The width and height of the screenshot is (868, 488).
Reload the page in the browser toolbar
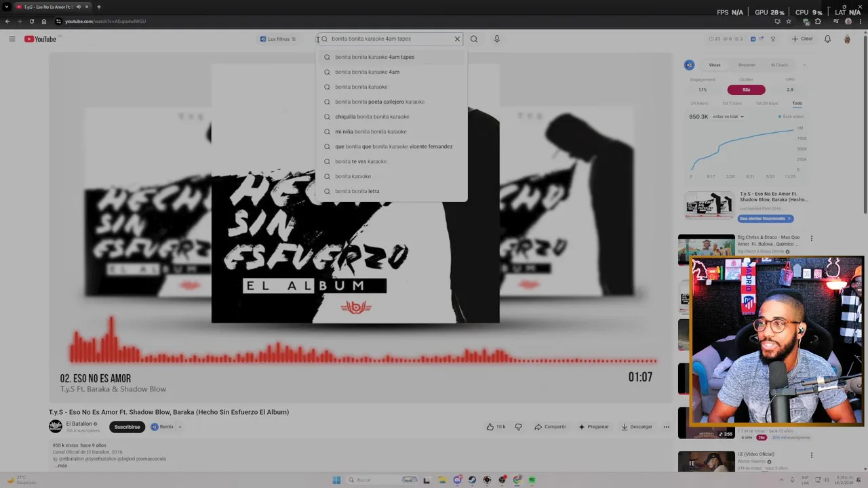[x=31, y=21]
